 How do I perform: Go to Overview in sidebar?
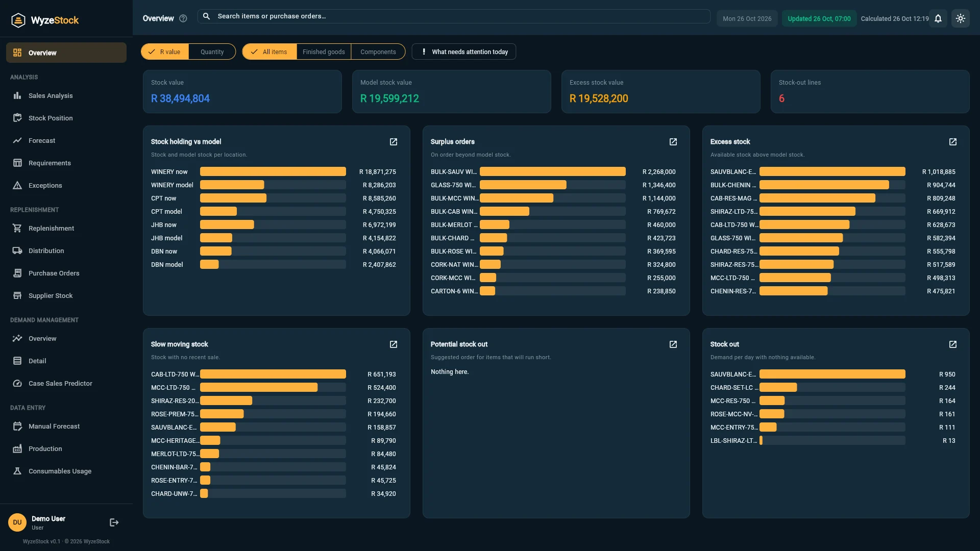tap(66, 53)
